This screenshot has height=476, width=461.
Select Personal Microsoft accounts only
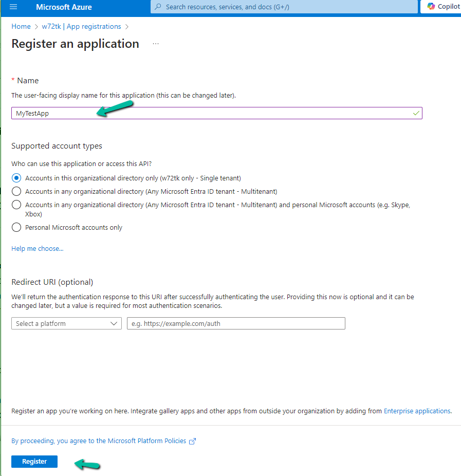[16, 227]
